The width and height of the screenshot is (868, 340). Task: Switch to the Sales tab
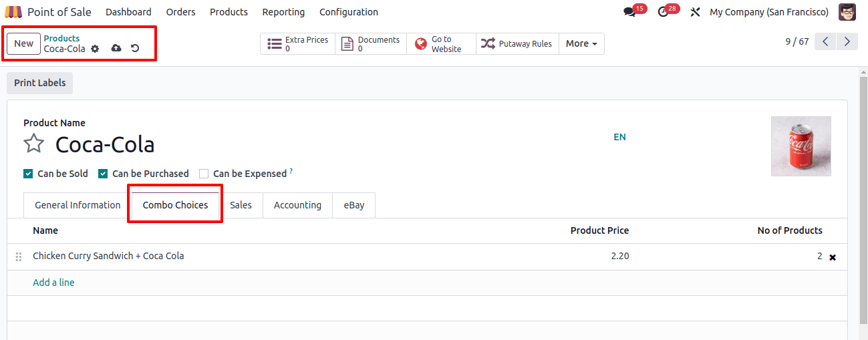(241, 205)
